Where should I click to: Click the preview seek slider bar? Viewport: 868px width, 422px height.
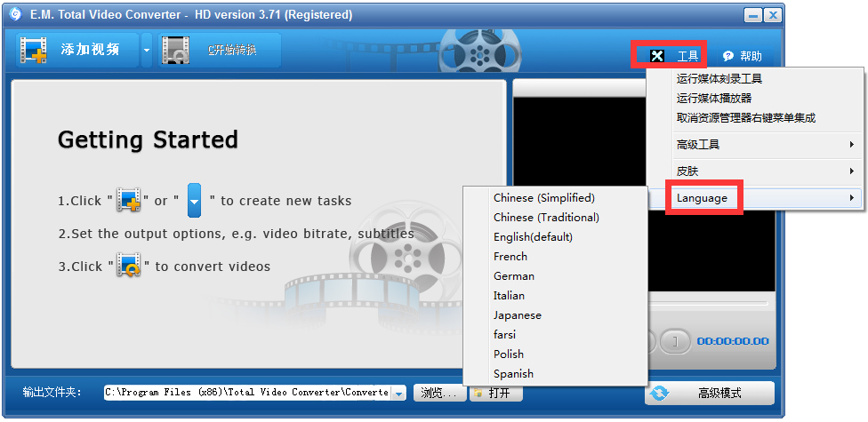pos(709,304)
